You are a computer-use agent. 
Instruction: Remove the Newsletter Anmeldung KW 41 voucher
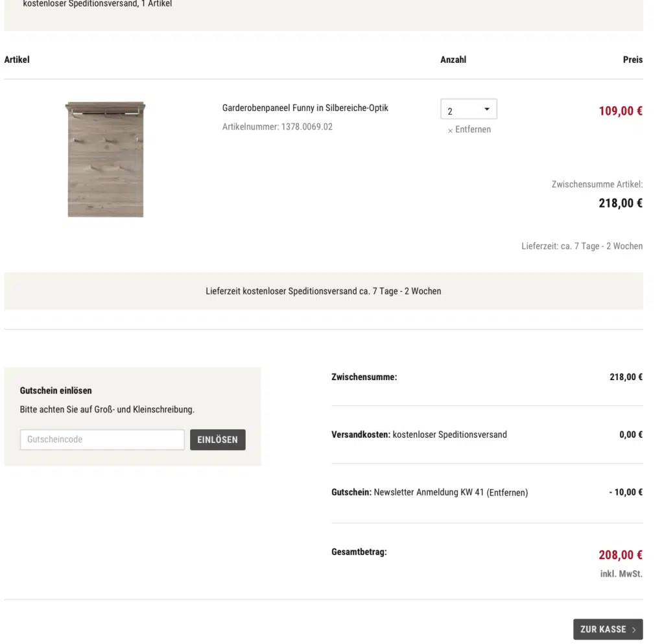point(508,493)
